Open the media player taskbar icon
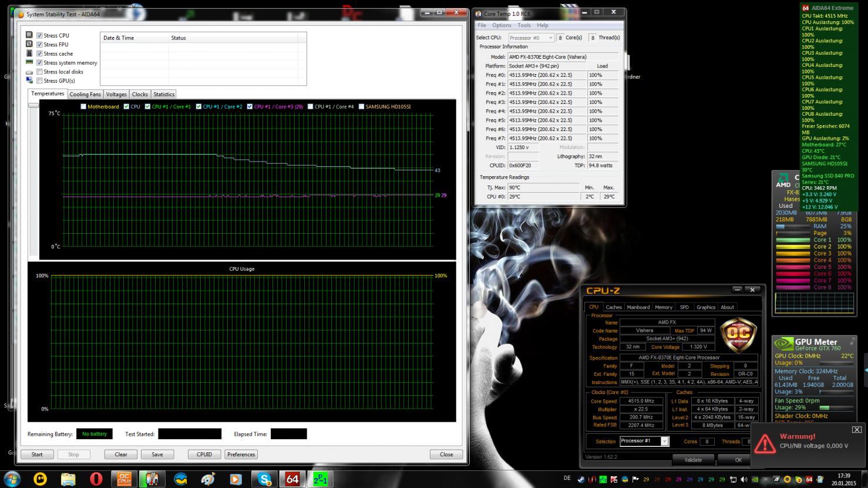 tap(235, 479)
